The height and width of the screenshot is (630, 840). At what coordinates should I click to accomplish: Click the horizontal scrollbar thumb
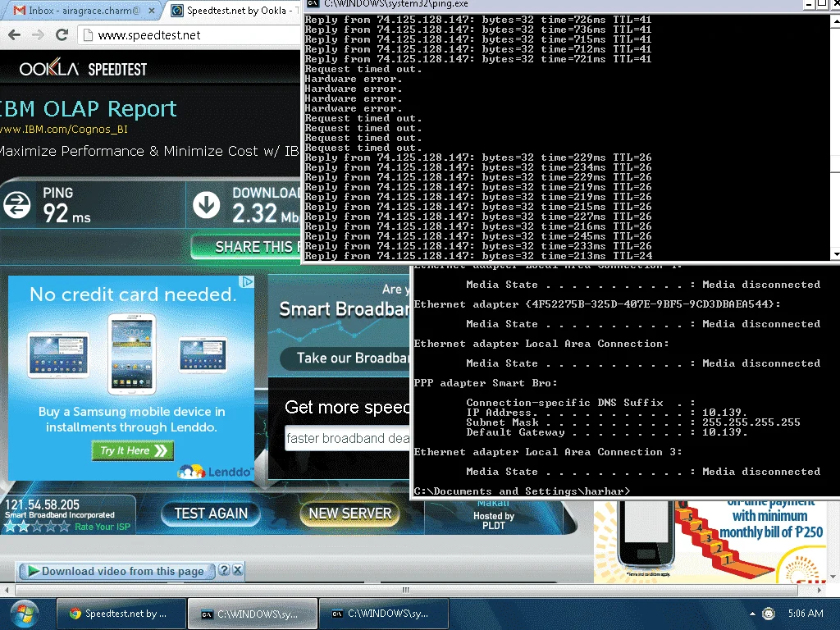(406, 590)
